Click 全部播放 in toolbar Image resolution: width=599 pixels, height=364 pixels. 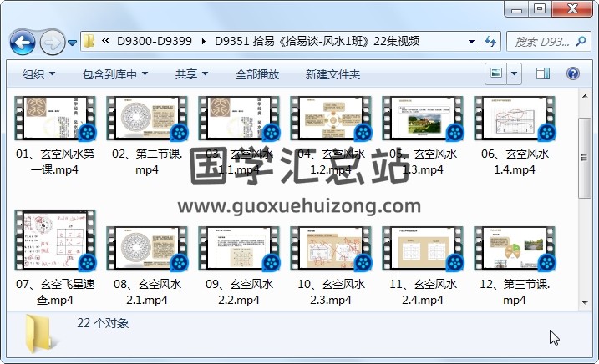[257, 74]
